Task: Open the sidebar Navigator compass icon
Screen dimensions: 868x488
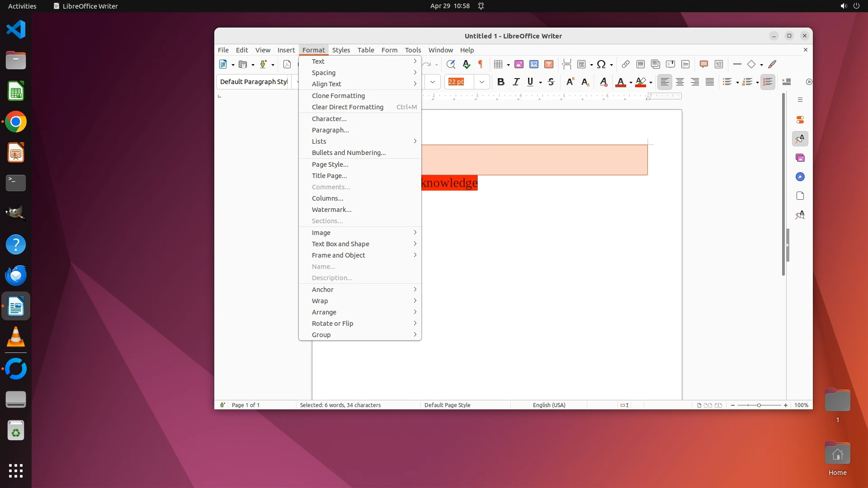Action: tap(800, 177)
